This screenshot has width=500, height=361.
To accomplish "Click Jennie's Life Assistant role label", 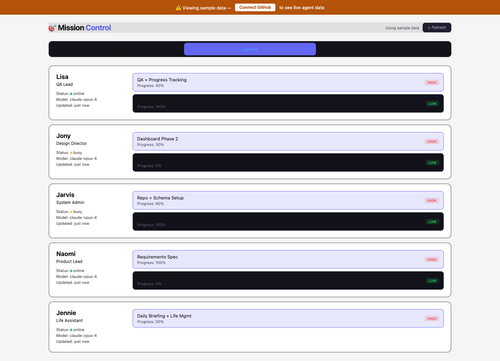I will [x=69, y=320].
